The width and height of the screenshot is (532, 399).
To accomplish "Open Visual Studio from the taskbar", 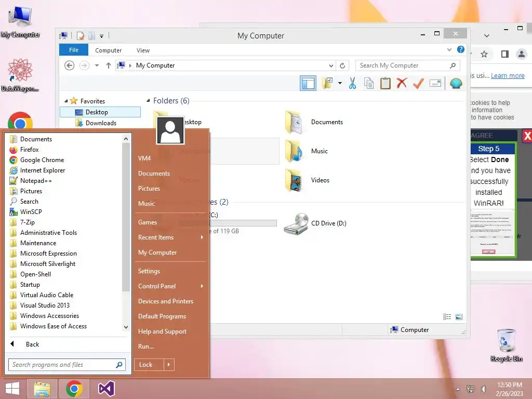I will 107,389.
